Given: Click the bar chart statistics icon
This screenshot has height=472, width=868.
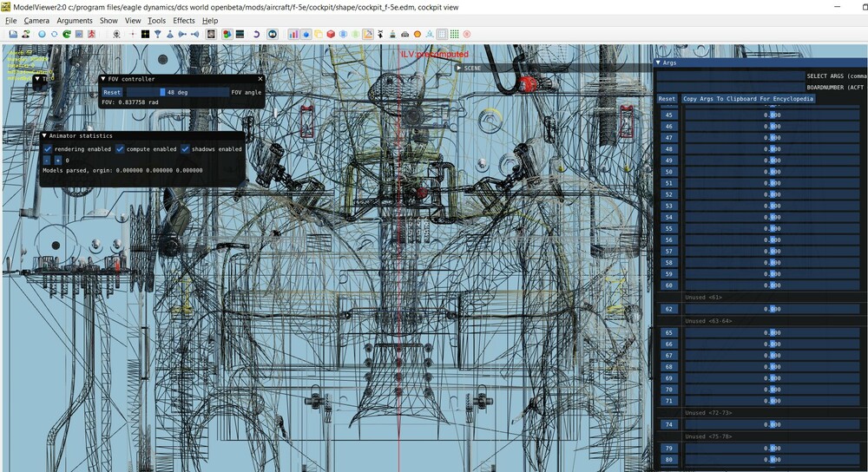Looking at the screenshot, I should point(293,34).
